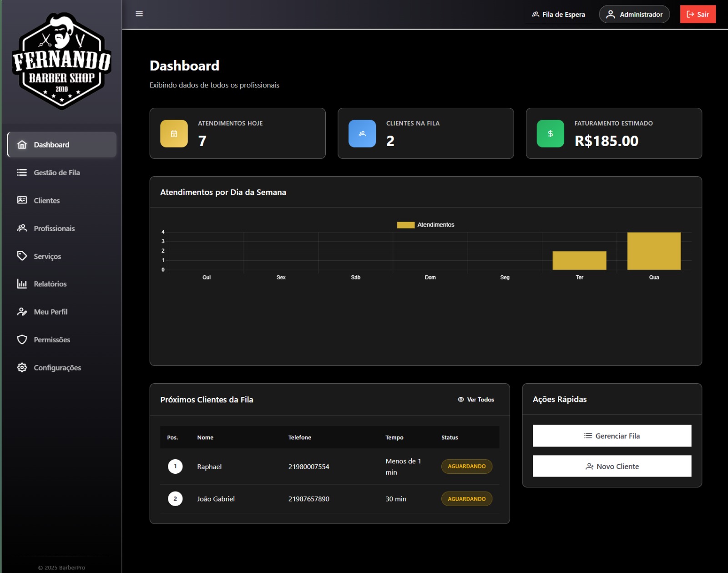Click the tag icon beside Serviços
The height and width of the screenshot is (573, 728).
coord(22,256)
